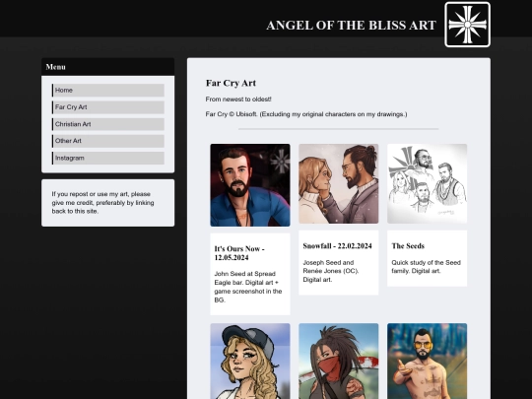This screenshot has height=399, width=532.
Task: Go to Far Cry Art page
Action: (108, 107)
